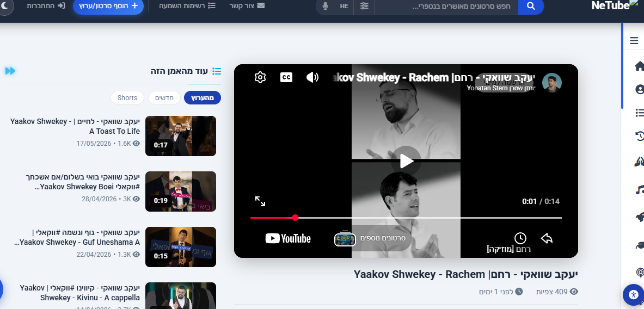Open search filter sliders icon

(x=364, y=6)
